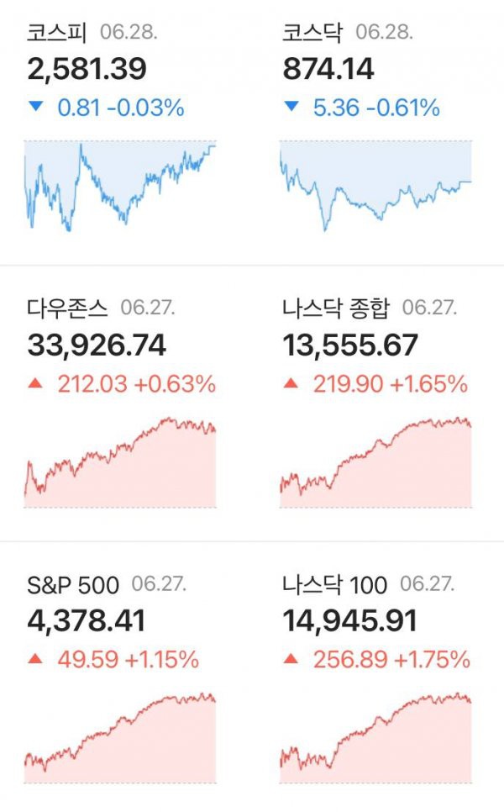The height and width of the screenshot is (812, 504).
Task: Click the red up arrow under 다우존스
Action: coord(35,383)
